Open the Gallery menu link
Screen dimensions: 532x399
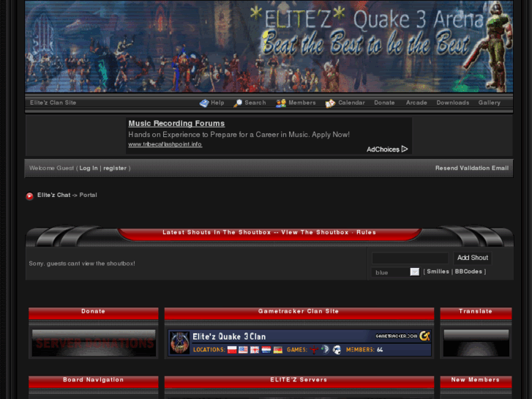[x=490, y=102]
